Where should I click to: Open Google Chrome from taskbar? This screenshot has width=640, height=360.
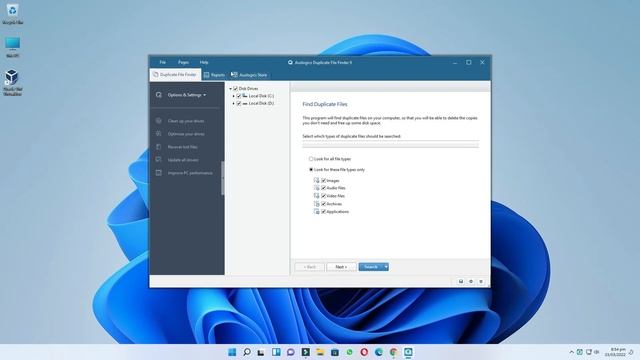393,352
